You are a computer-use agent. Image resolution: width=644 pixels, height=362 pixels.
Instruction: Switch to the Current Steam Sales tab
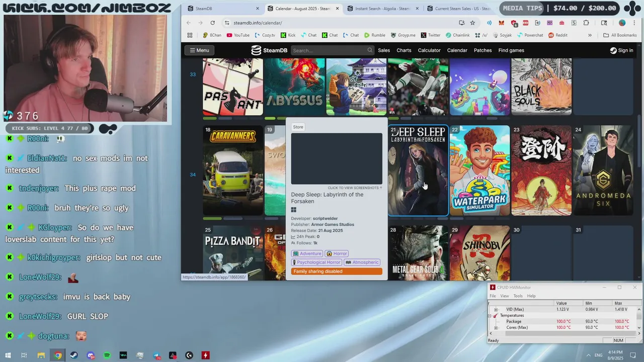(x=461, y=9)
